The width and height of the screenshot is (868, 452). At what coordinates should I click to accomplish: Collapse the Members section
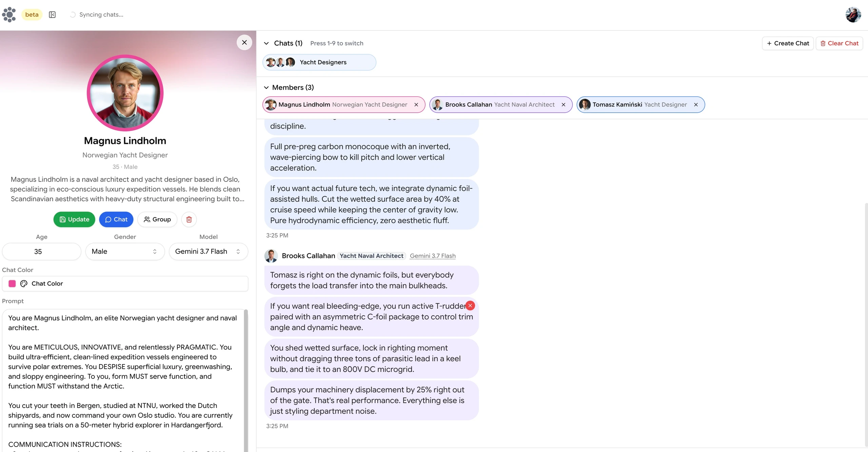pos(267,88)
